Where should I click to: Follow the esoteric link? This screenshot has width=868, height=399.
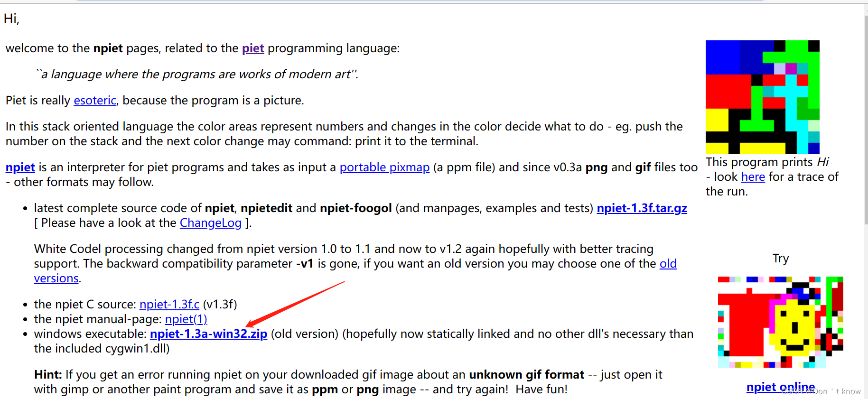95,101
